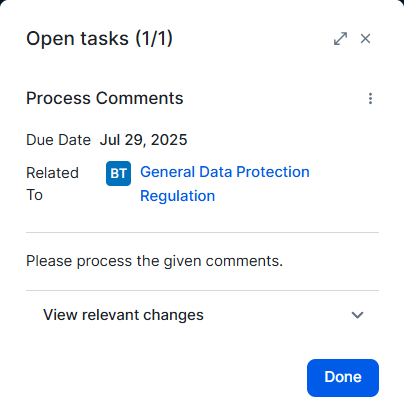Click the Process Comments task title
The height and width of the screenshot is (420, 404).
pyautogui.click(x=105, y=98)
